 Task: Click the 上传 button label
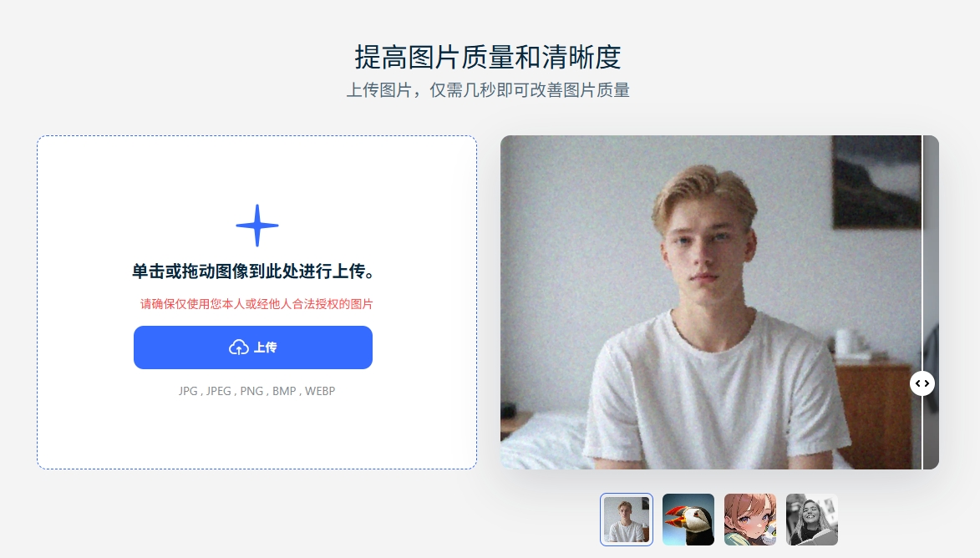point(265,347)
